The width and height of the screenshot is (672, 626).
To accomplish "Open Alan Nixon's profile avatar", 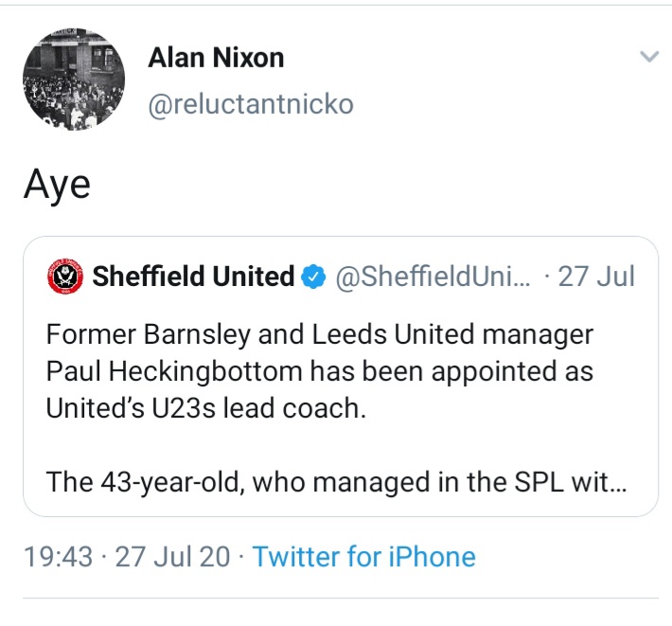I will (73, 79).
